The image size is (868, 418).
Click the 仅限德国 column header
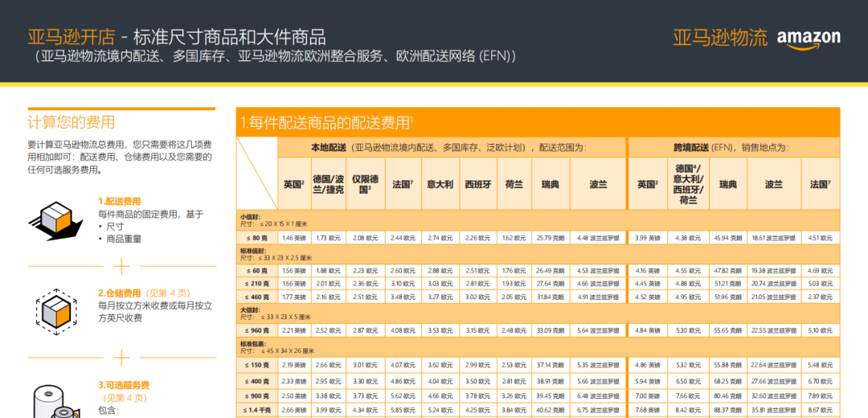click(366, 184)
